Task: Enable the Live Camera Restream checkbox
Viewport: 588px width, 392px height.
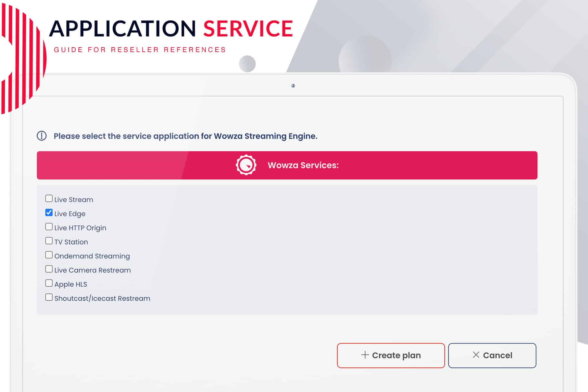Action: [49, 269]
